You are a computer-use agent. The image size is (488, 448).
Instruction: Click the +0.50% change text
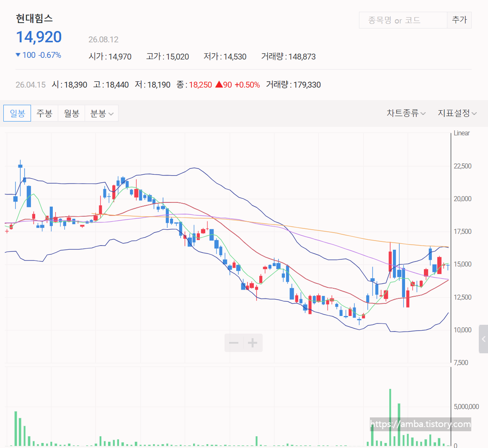coord(247,85)
